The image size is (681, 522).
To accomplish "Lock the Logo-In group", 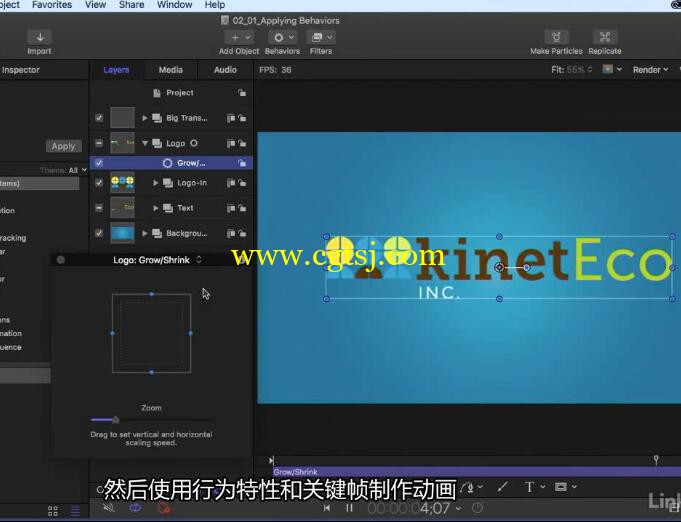I will pos(242,183).
